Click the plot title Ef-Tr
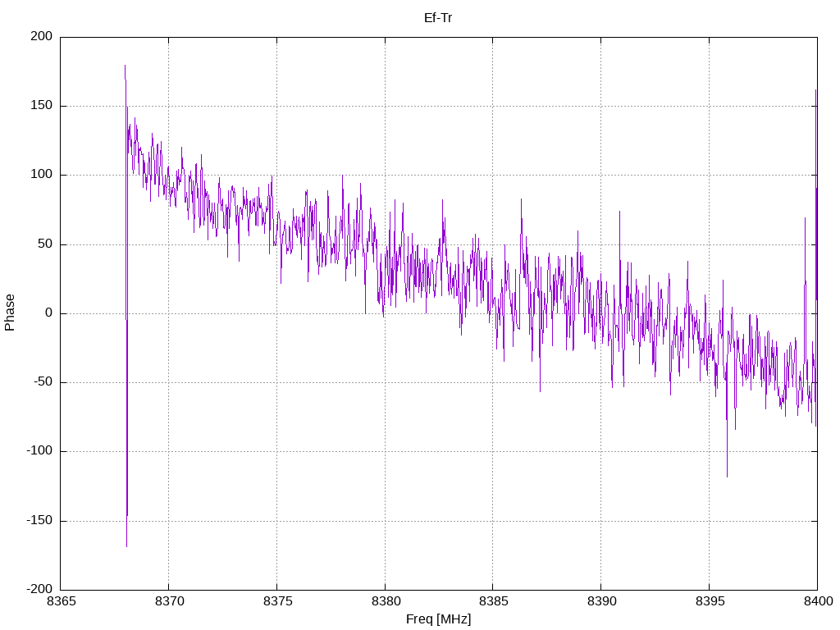The height and width of the screenshot is (630, 840). tap(438, 18)
